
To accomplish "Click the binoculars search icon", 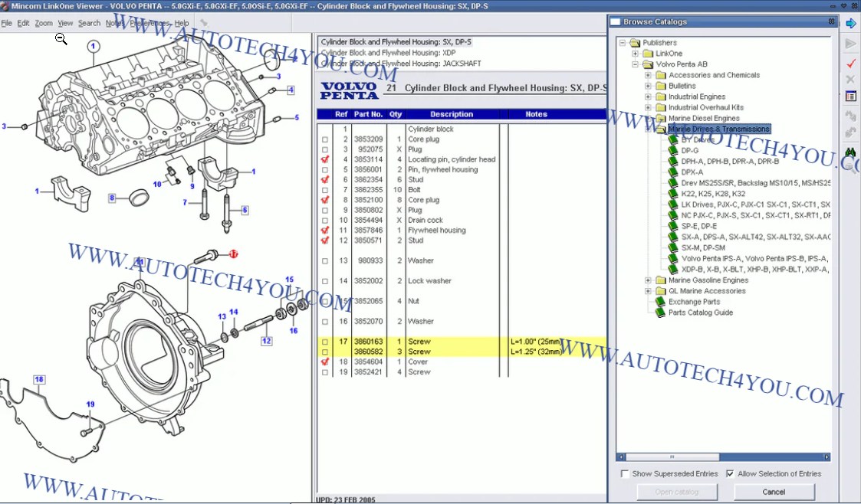I will (849, 152).
